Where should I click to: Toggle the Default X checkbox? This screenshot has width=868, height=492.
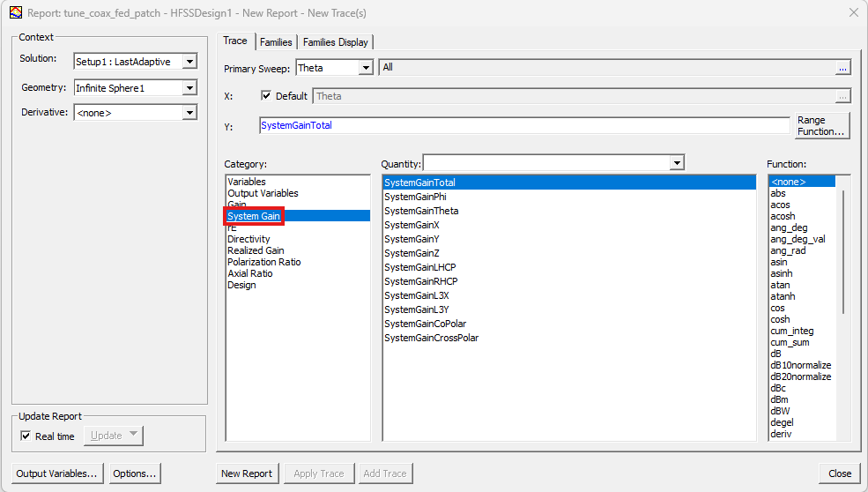268,96
